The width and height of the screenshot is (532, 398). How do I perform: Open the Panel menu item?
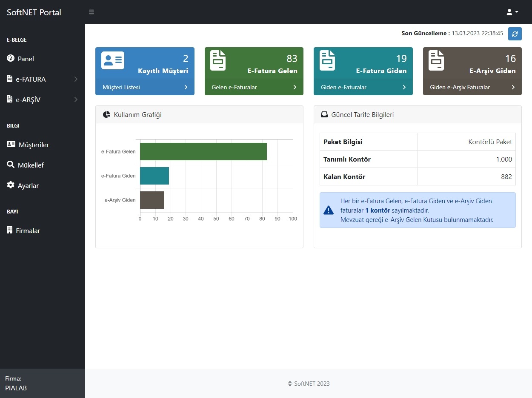coord(43,59)
